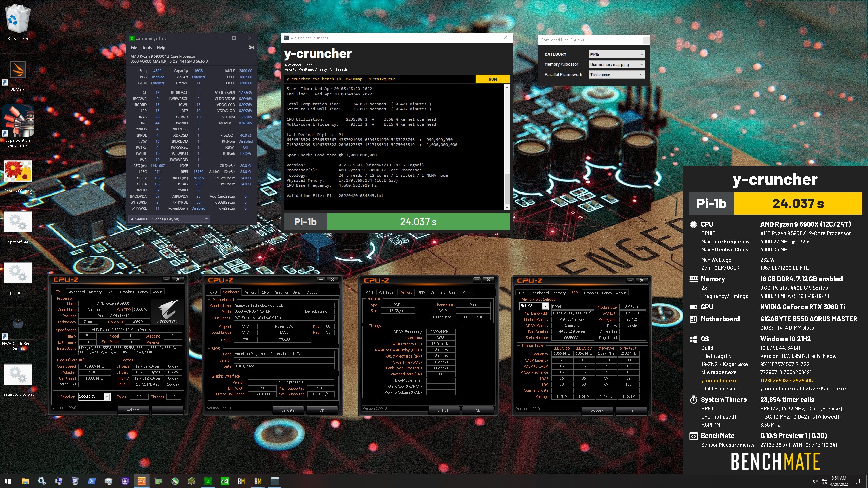Click the green Z ZenTimings taskbar icon
Screen dimensions: 868x488
coord(208,481)
